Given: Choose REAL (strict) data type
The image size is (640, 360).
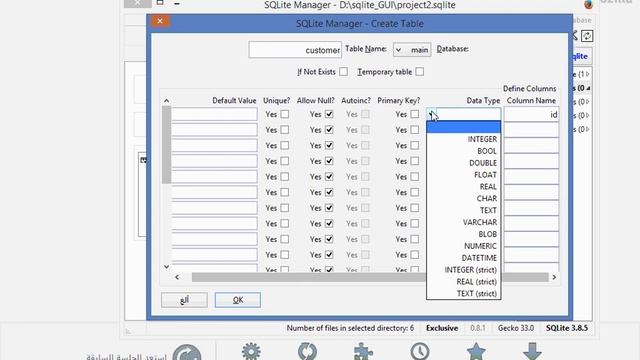Looking at the screenshot, I should click(x=464, y=281).
